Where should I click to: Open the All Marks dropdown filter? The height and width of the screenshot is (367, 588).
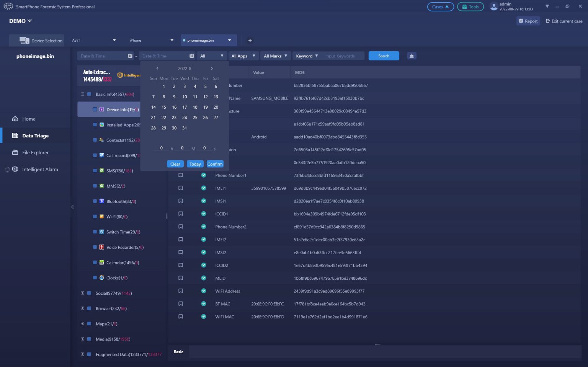pos(275,56)
